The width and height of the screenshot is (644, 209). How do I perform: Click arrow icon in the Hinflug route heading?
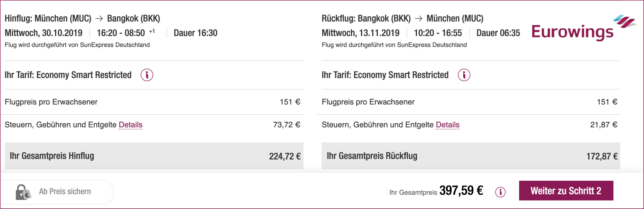(x=99, y=19)
